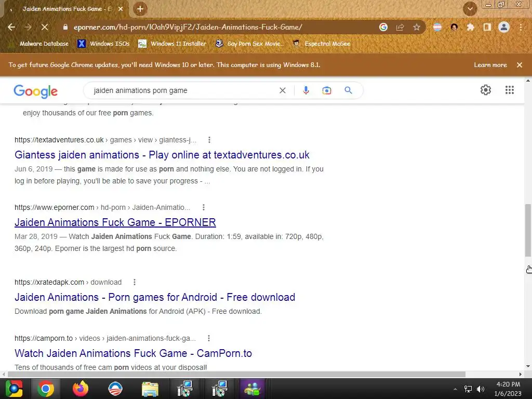Click the address bar URL
Screen dimensions: 532x399
tap(188, 27)
